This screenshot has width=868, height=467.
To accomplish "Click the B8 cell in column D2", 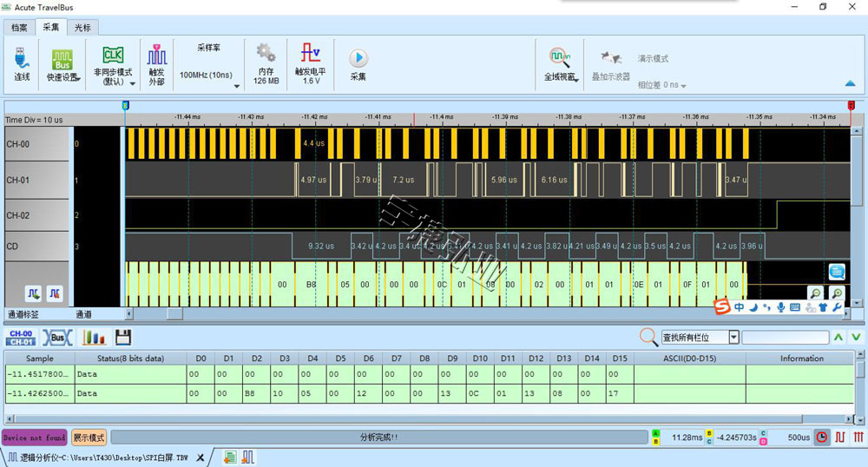I will pyautogui.click(x=256, y=393).
